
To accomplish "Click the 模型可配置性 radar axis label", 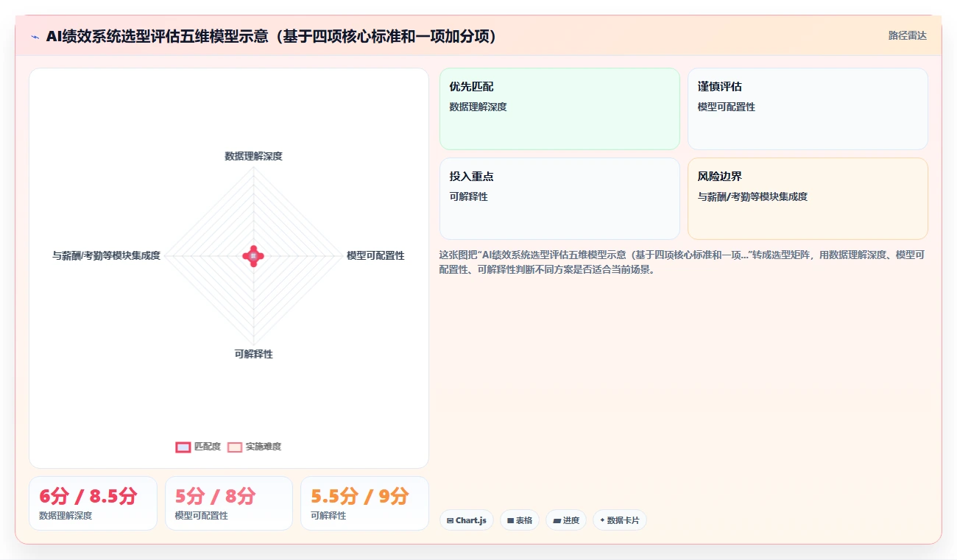I will [x=375, y=255].
